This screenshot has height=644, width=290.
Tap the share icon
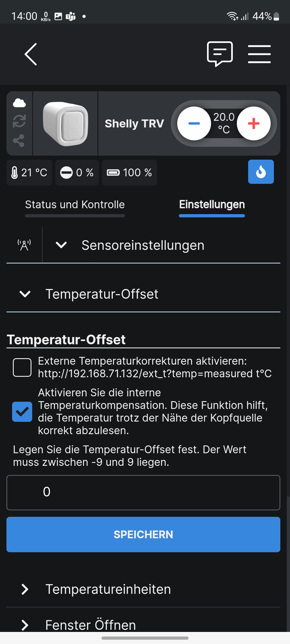[19, 141]
